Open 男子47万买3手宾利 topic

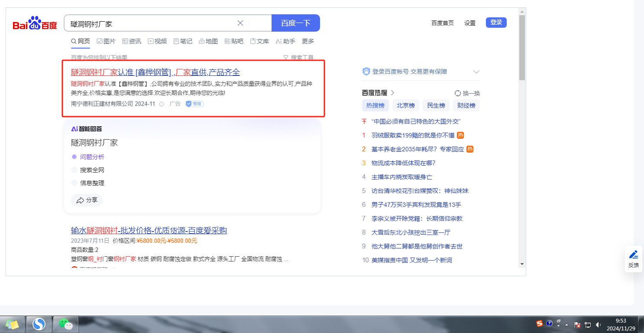point(416,205)
